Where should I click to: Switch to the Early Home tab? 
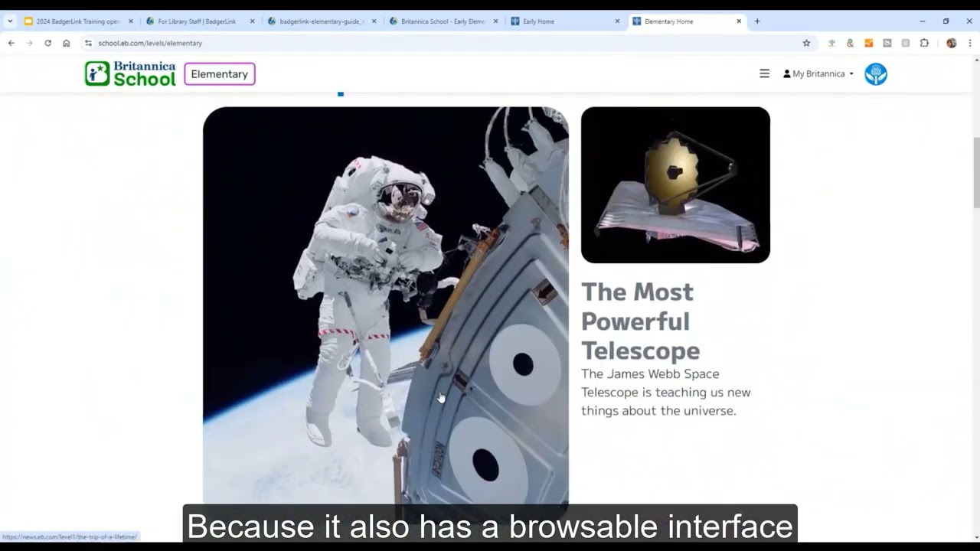tap(563, 21)
